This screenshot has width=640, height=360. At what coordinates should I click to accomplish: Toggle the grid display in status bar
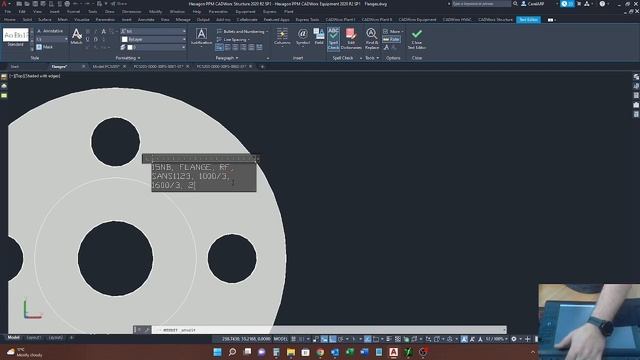pos(293,339)
